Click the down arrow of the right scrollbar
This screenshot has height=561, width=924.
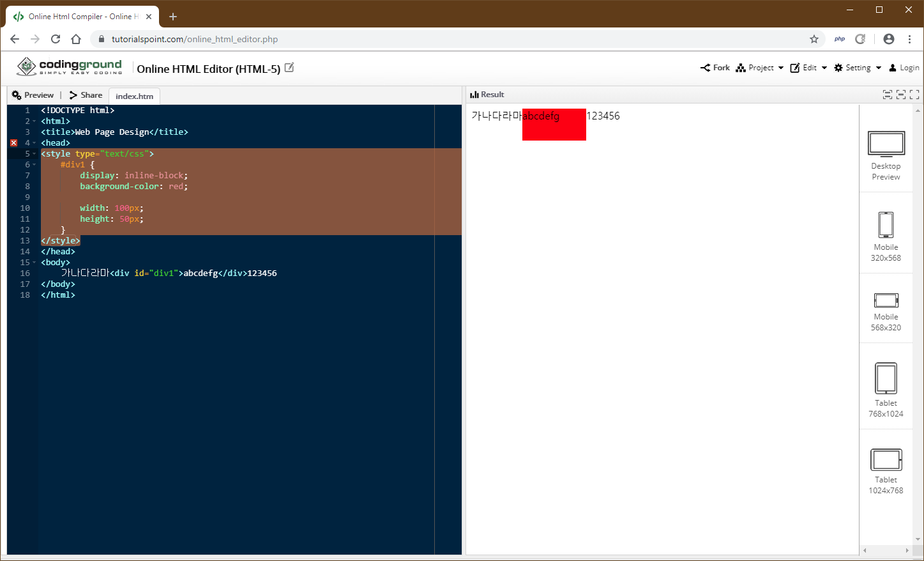coord(918,539)
